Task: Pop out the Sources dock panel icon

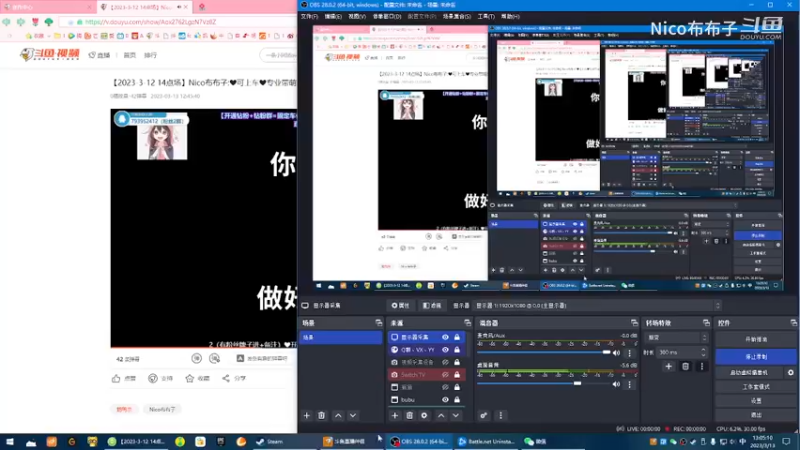Action: pyautogui.click(x=467, y=323)
